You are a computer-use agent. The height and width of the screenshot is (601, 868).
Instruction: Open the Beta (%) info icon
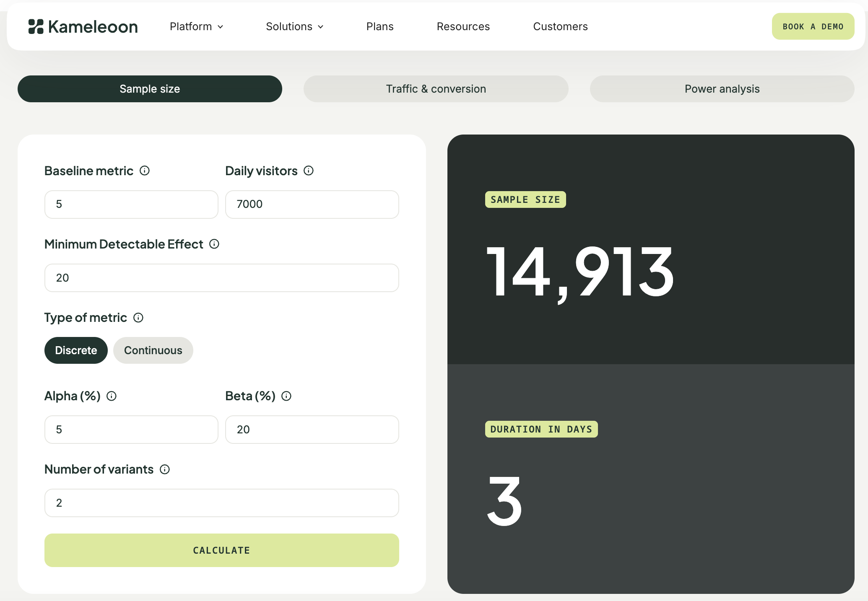pos(286,396)
